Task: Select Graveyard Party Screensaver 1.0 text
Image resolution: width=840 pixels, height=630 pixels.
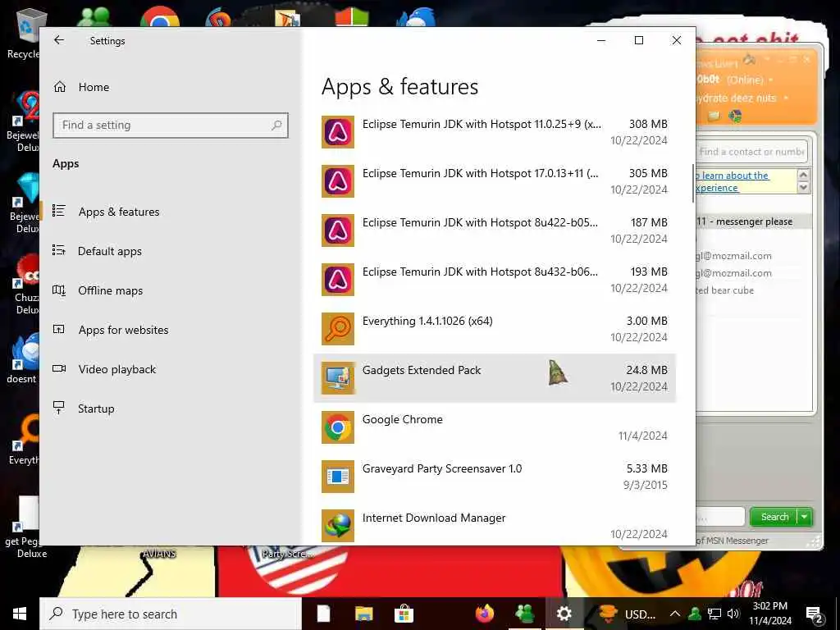Action: tap(442, 468)
